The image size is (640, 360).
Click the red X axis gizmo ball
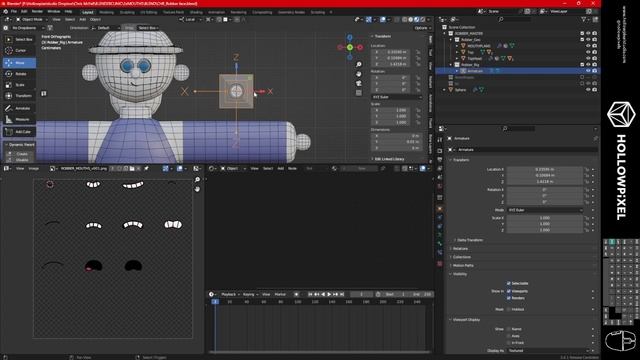coord(360,47)
